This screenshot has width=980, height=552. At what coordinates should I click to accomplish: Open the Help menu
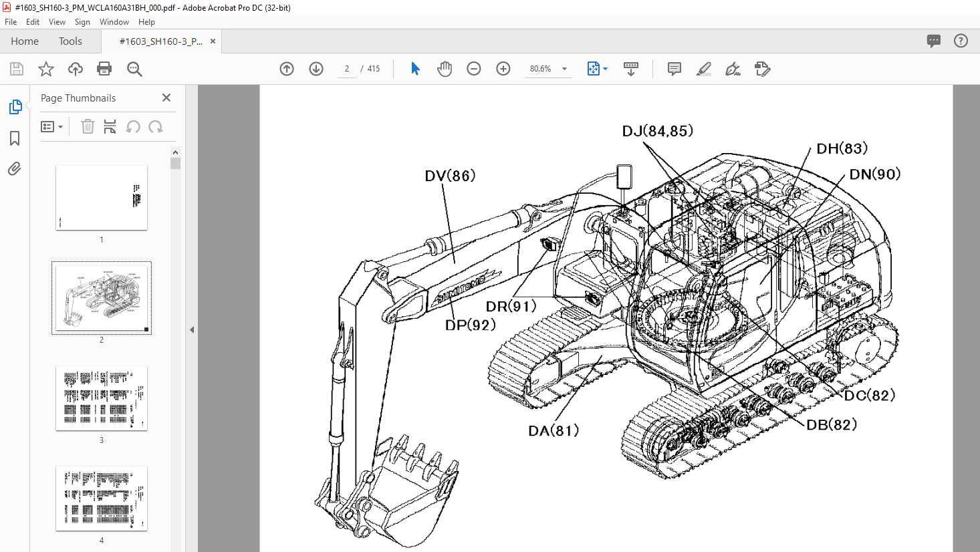pos(146,22)
